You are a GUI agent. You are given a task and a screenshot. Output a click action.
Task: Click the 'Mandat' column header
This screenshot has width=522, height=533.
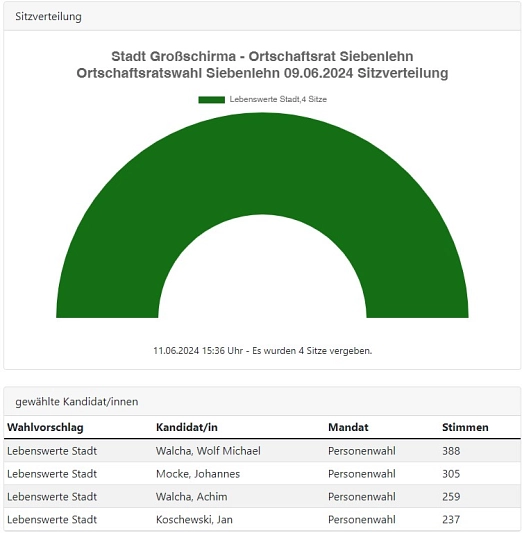348,427
